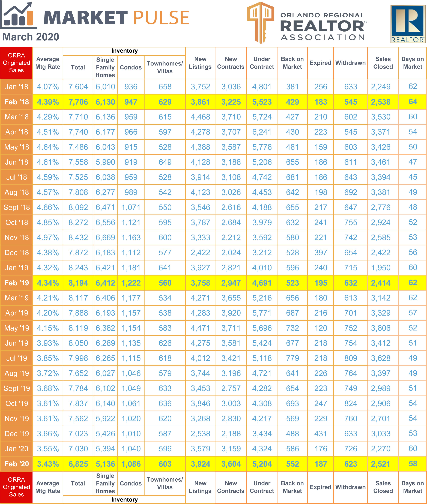Select the Mar '18 row label
427x504 pixels.
[x=16, y=117]
